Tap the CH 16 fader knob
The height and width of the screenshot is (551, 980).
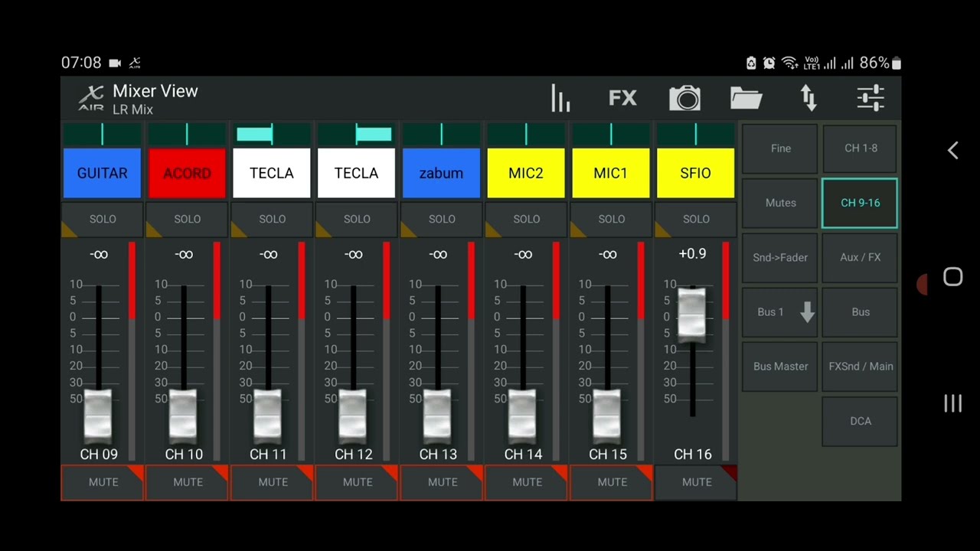[x=692, y=314]
